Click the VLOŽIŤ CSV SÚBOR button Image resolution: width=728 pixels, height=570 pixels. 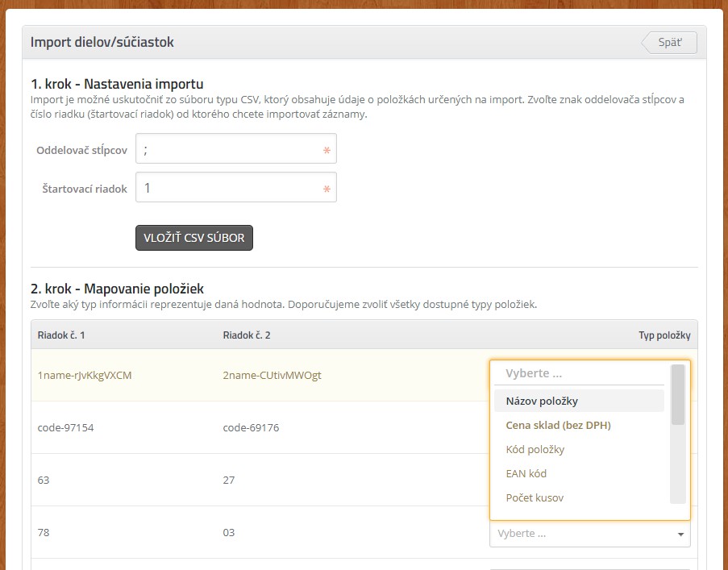pyautogui.click(x=194, y=238)
